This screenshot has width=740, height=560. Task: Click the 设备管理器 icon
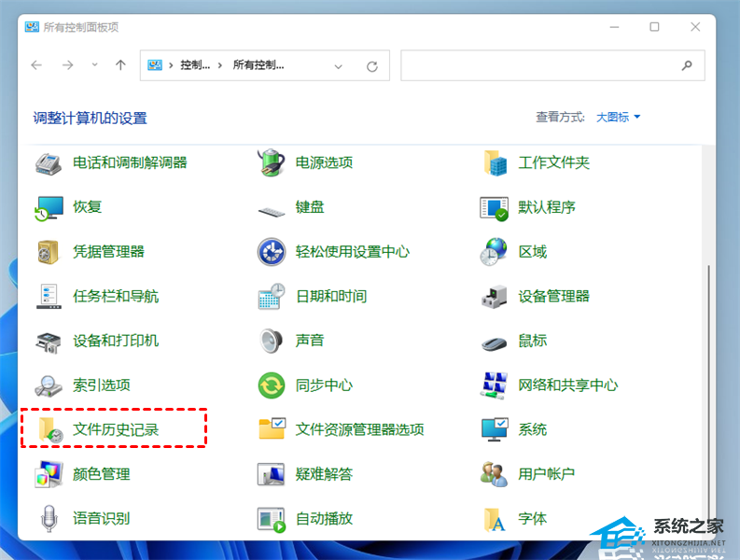[x=494, y=296]
